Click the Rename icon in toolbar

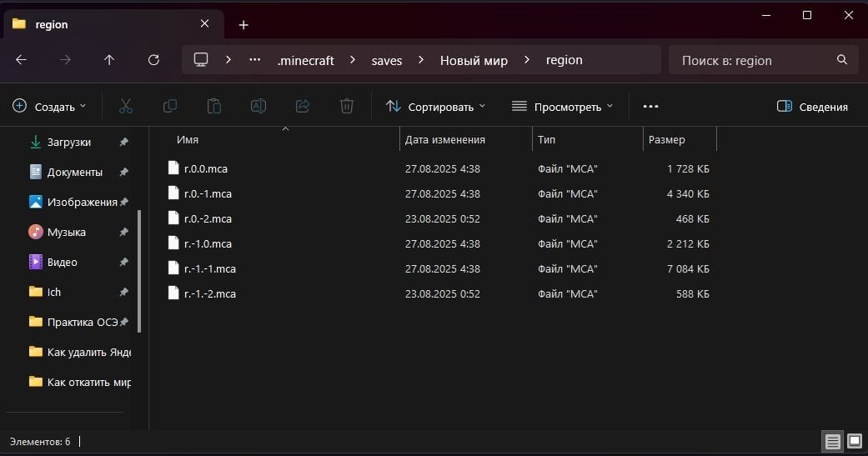click(258, 106)
